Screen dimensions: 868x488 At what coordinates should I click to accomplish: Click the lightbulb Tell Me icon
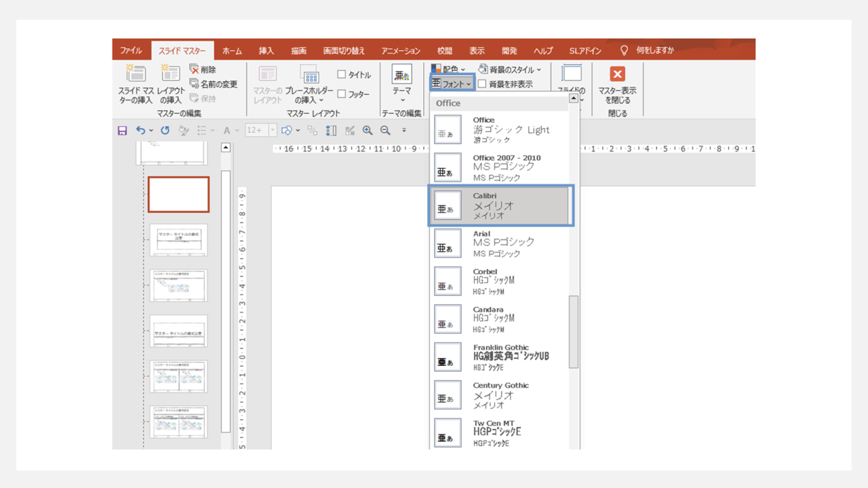pyautogui.click(x=625, y=50)
